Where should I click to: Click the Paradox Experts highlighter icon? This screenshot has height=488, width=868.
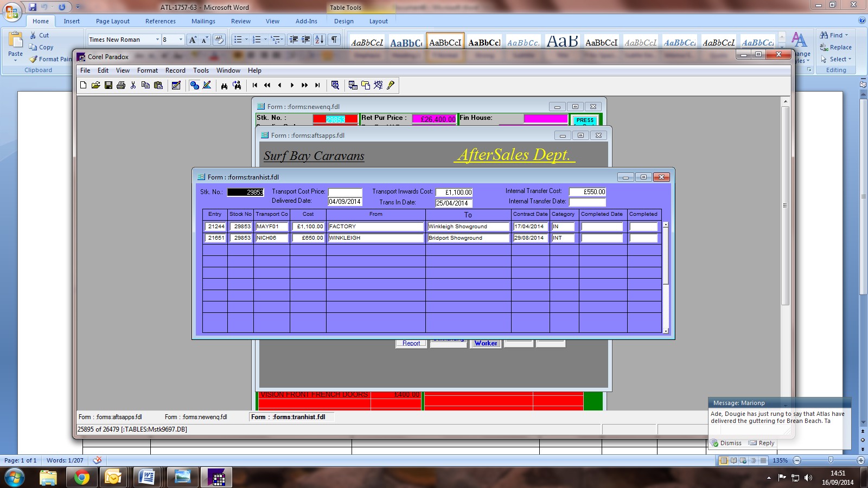pos(391,85)
